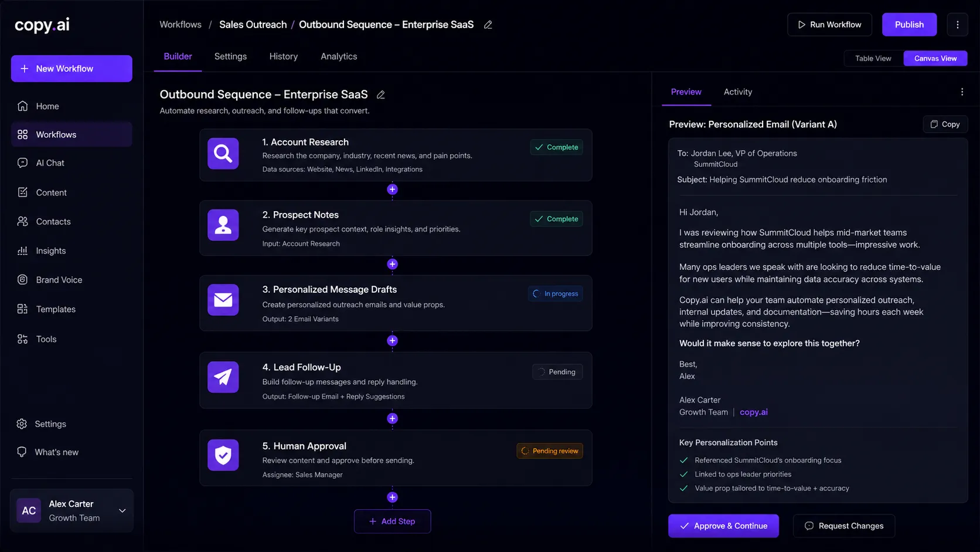
Task: Click 'Referenced SummitCloud's onboarding focus' point
Action: pyautogui.click(x=768, y=460)
